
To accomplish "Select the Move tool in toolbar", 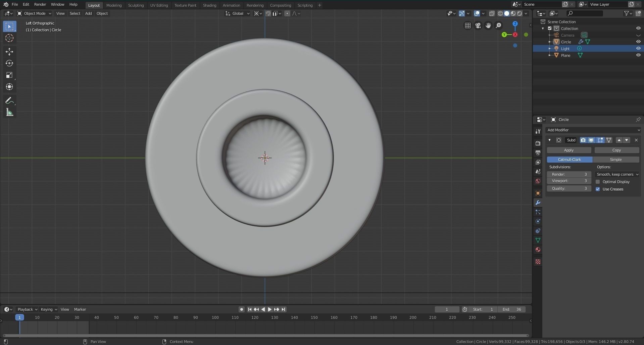I will (x=9, y=51).
